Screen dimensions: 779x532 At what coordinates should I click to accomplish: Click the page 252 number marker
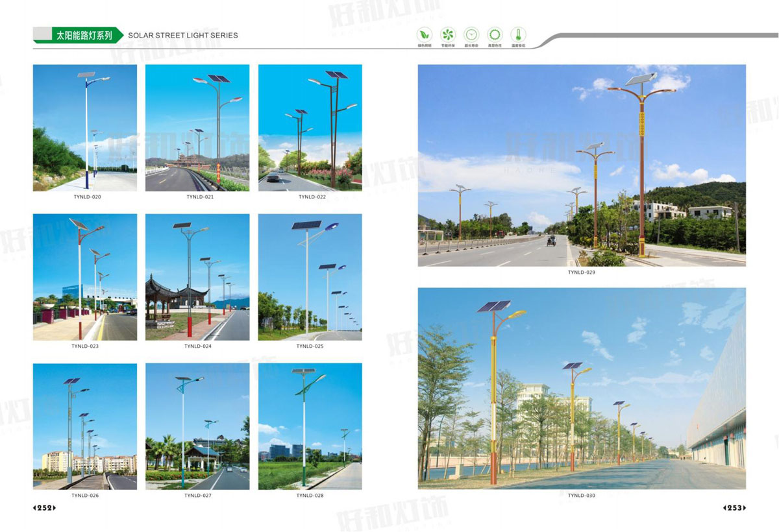[x=45, y=508]
